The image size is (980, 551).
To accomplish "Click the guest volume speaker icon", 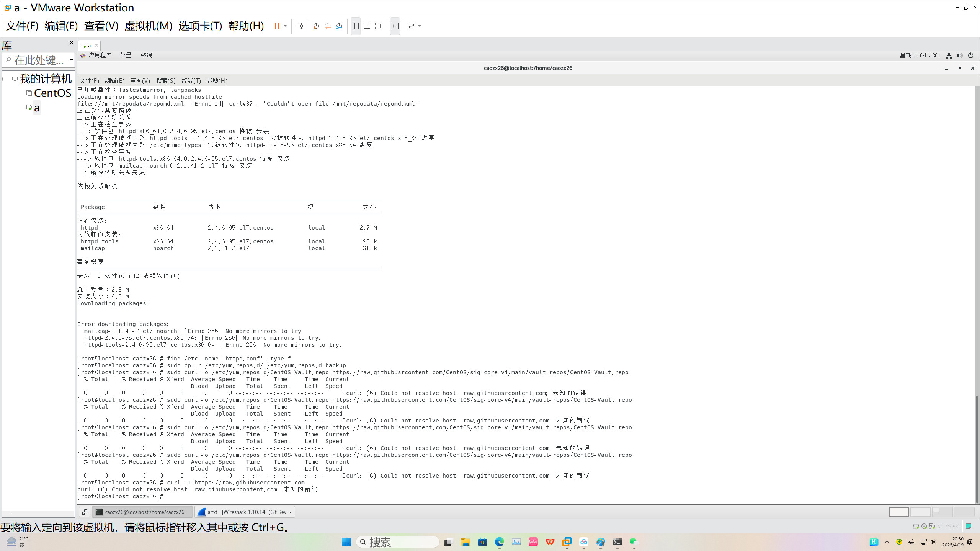I will point(959,55).
